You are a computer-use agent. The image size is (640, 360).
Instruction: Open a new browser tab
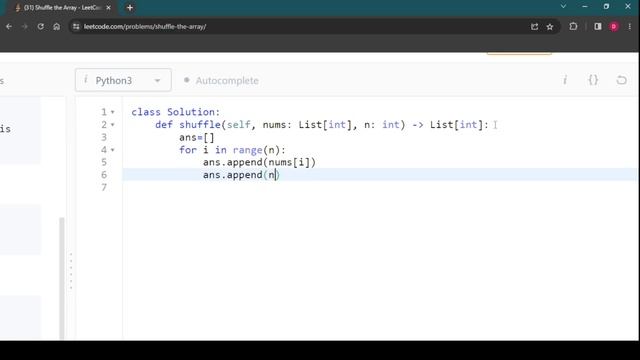[130, 7]
